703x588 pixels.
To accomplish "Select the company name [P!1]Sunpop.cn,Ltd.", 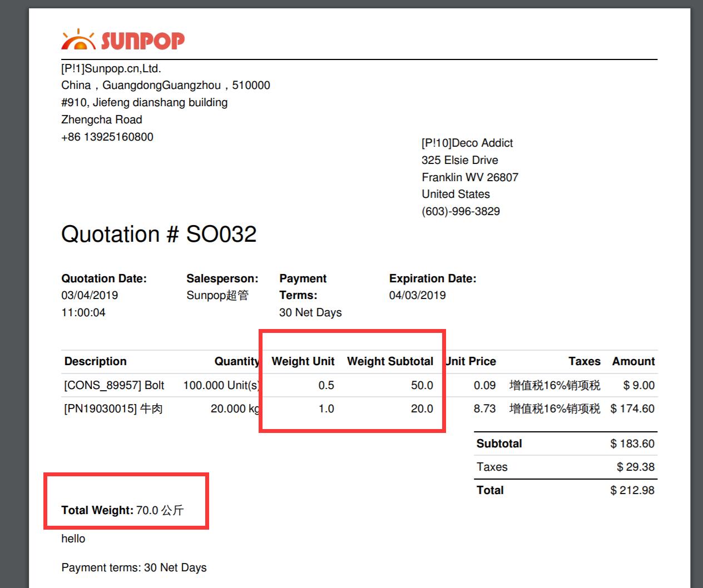I will click(111, 68).
